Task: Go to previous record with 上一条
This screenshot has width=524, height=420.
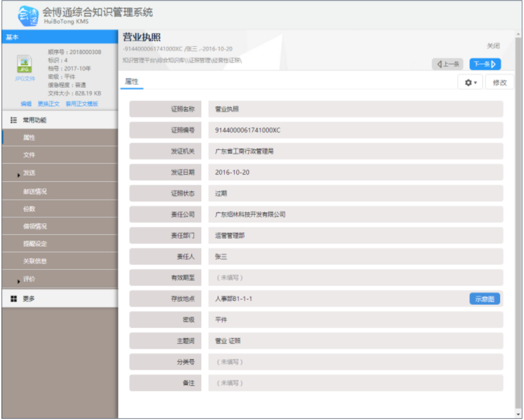Action: (x=447, y=64)
